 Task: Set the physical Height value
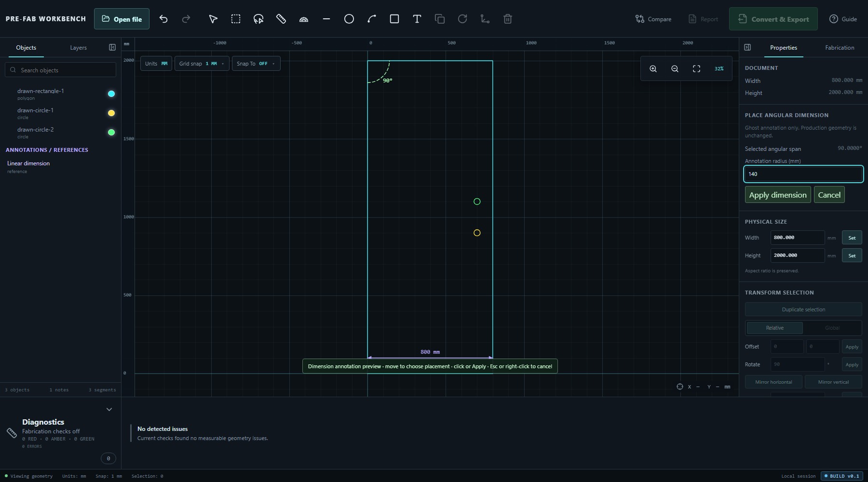point(852,255)
